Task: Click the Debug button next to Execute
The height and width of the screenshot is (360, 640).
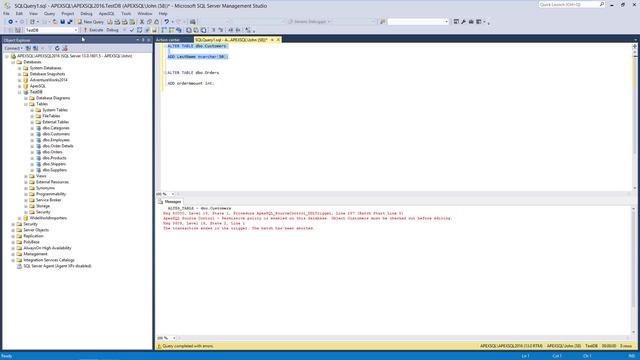Action: tap(112, 30)
